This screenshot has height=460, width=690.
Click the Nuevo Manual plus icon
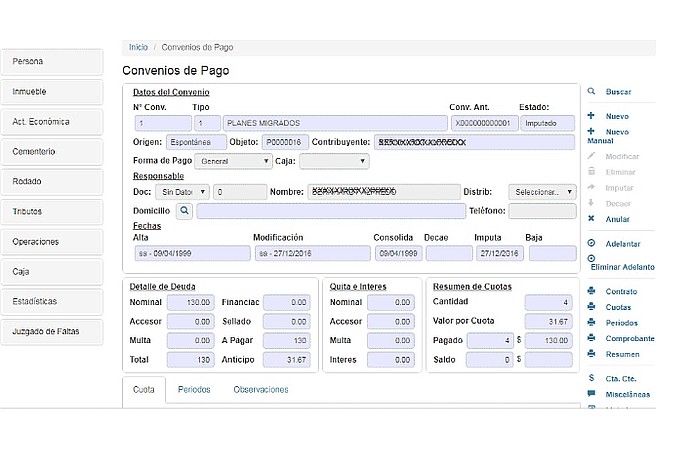591,131
